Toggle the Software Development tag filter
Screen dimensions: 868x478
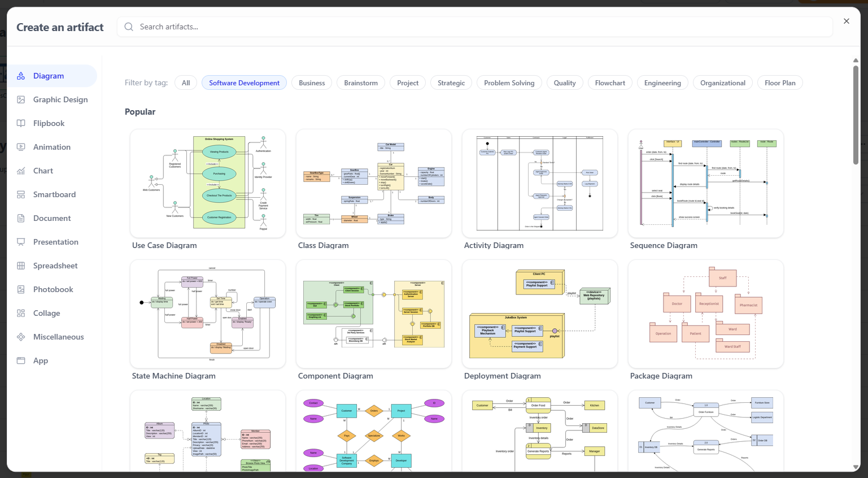(x=244, y=82)
